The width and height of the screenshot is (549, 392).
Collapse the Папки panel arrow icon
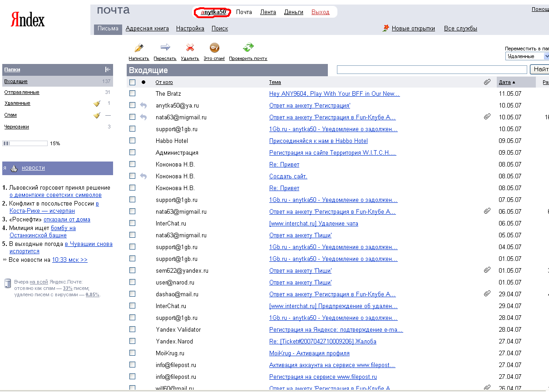[x=108, y=69]
